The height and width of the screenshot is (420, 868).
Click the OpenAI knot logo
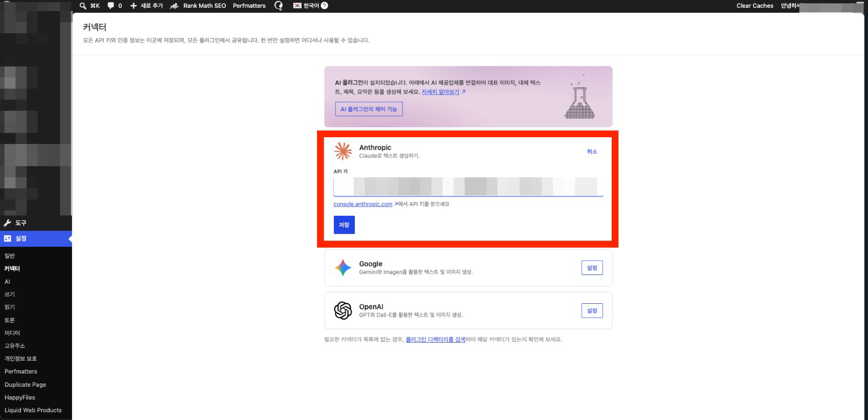343,310
